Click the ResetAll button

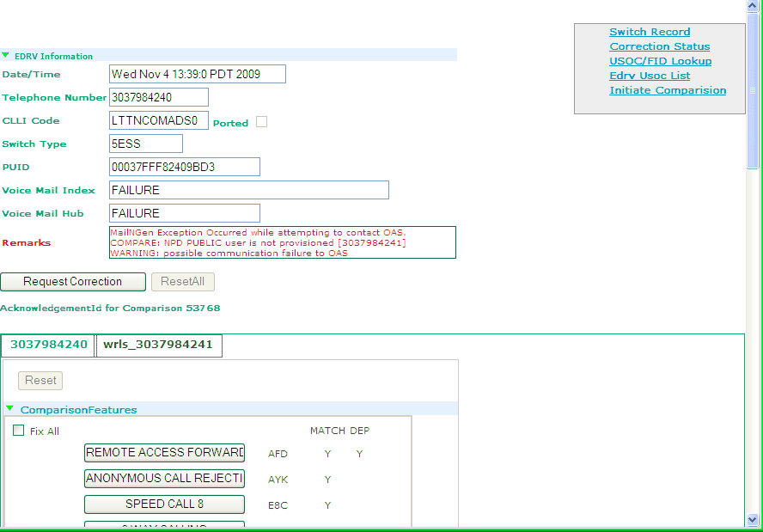point(182,281)
